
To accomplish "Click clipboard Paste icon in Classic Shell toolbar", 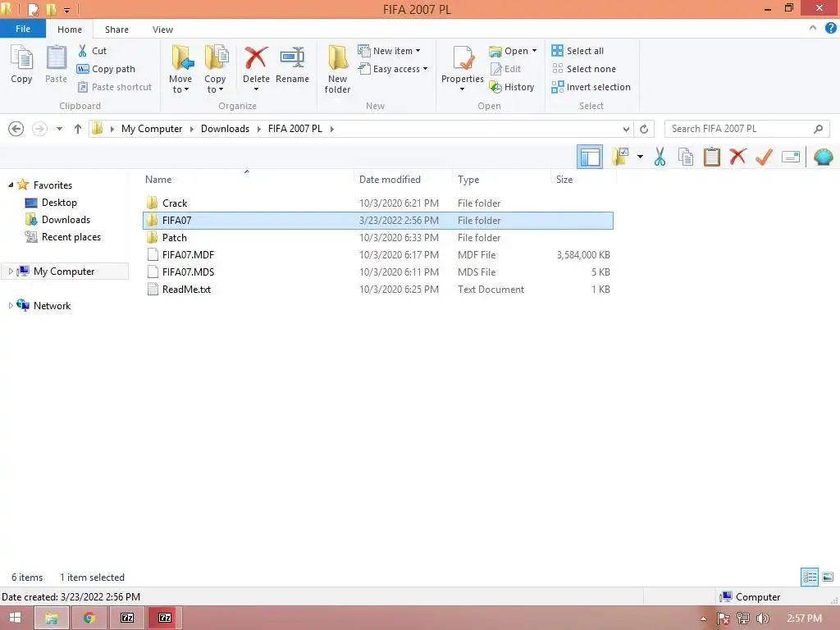I will [712, 157].
